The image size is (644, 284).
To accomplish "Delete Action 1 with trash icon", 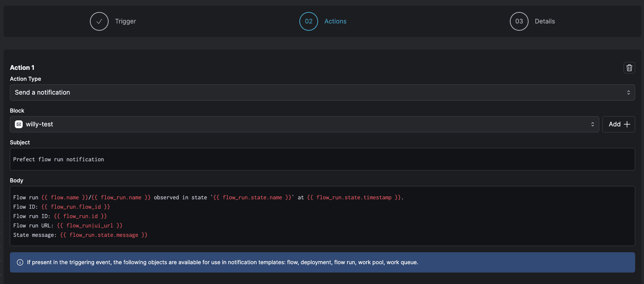I will pyautogui.click(x=629, y=68).
